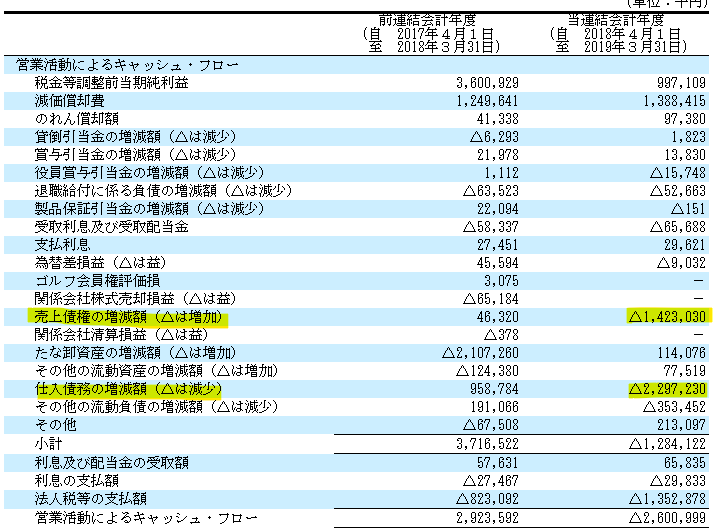Click the △15,748 value

pos(678,173)
